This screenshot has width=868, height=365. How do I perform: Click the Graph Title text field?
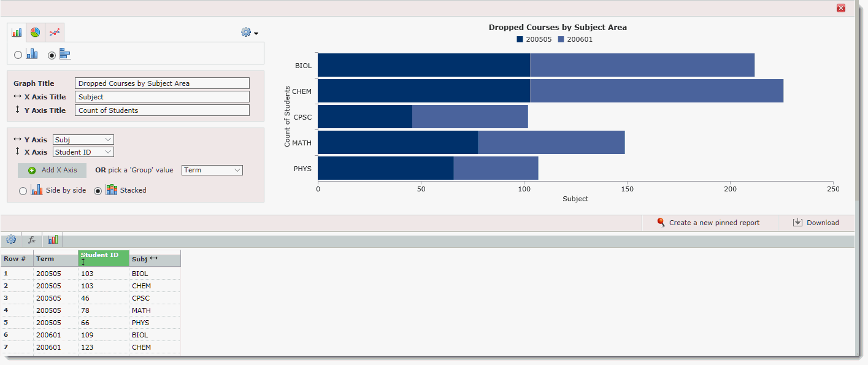[162, 83]
